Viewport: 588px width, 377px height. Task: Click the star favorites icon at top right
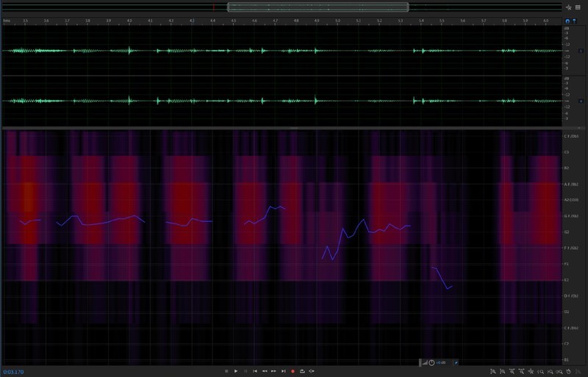(x=567, y=7)
